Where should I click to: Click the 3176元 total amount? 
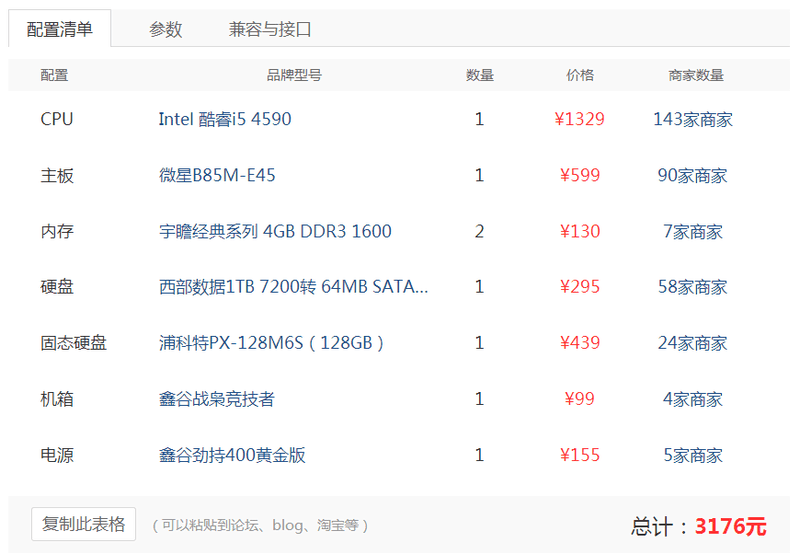tap(731, 526)
